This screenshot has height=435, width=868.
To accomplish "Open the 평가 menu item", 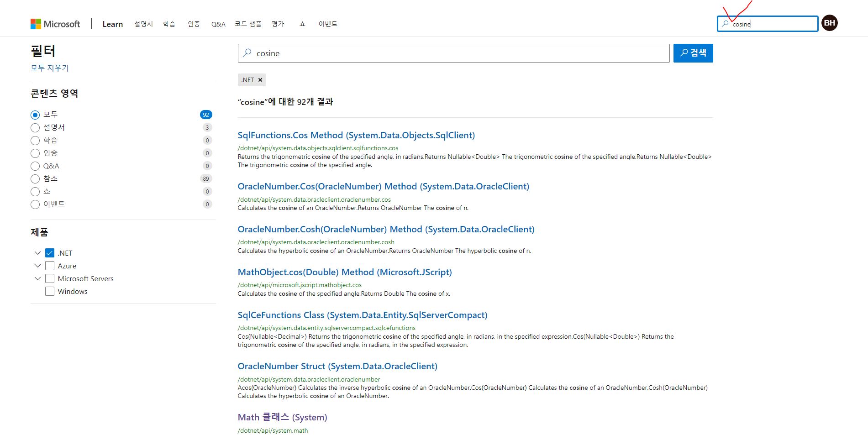I will [278, 24].
